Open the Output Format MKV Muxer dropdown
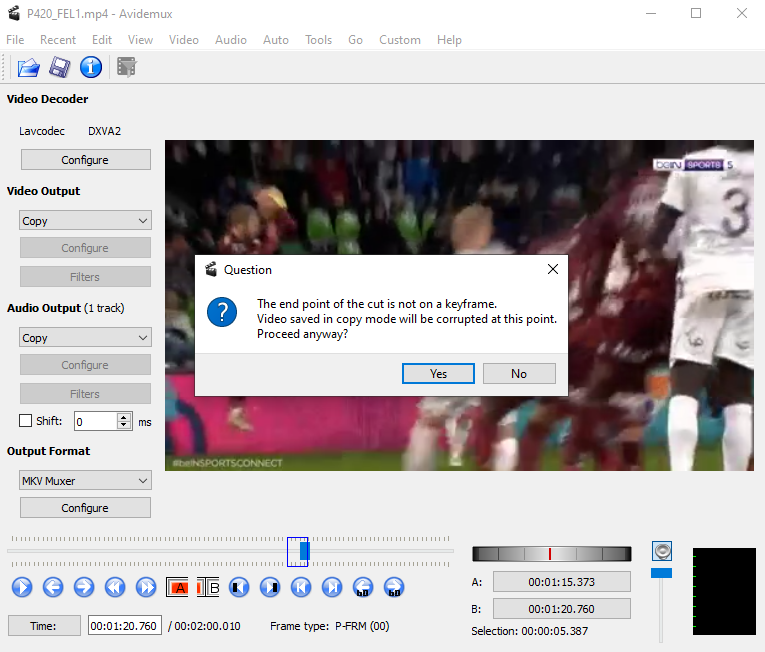This screenshot has height=652, width=765. pyautogui.click(x=85, y=481)
